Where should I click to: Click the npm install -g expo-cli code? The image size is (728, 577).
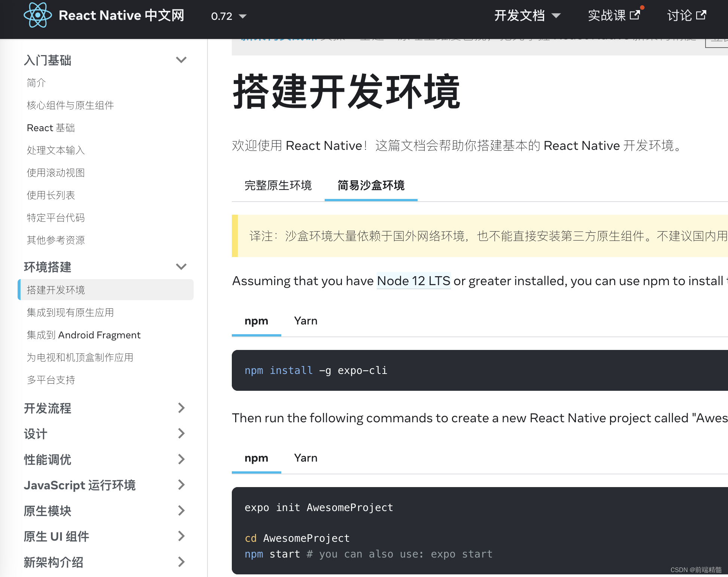[x=316, y=371]
